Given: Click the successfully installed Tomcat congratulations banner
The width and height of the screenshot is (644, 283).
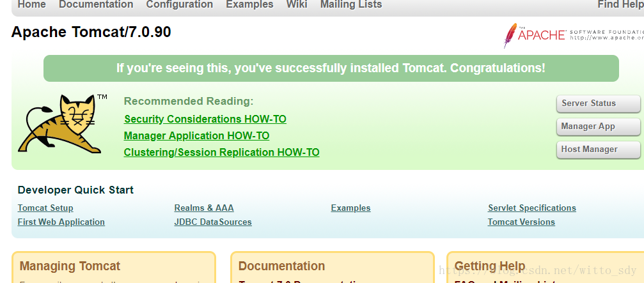Looking at the screenshot, I should [x=331, y=68].
